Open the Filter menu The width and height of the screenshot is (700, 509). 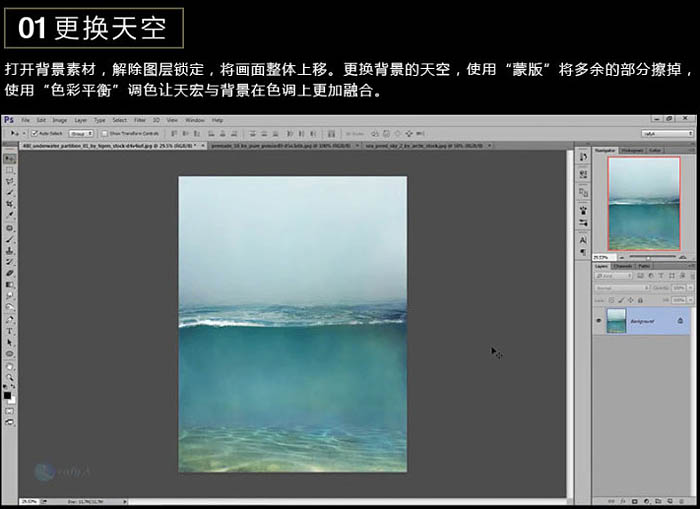(139, 120)
